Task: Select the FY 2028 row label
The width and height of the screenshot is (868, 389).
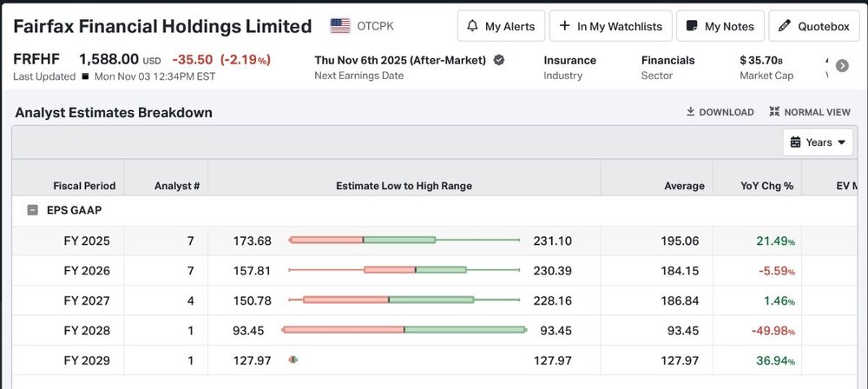Action: point(87,331)
